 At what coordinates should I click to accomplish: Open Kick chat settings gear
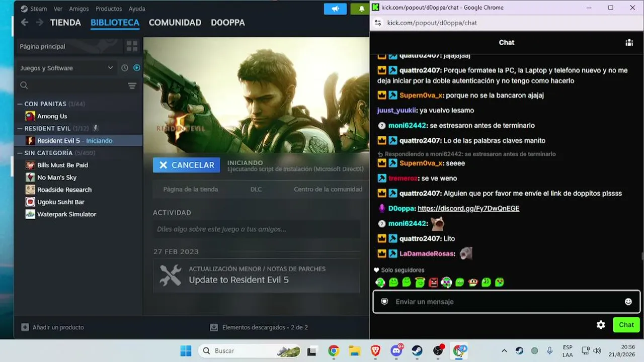tap(601, 325)
